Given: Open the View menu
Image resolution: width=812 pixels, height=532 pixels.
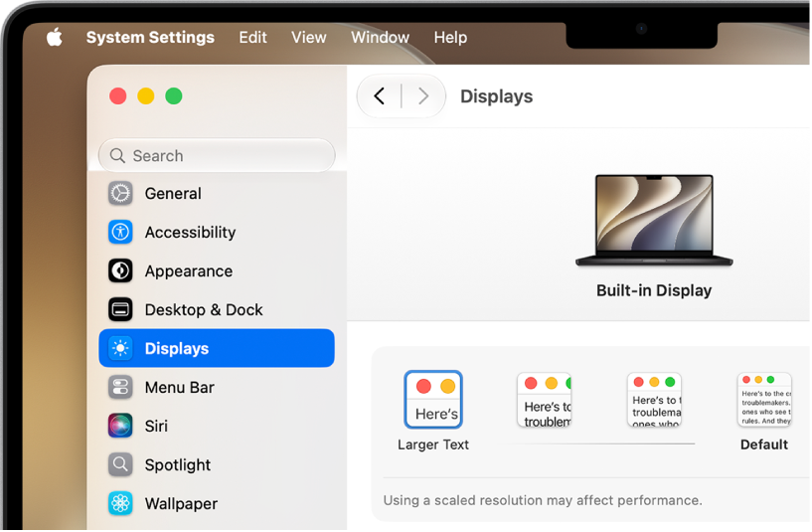Looking at the screenshot, I should (309, 38).
